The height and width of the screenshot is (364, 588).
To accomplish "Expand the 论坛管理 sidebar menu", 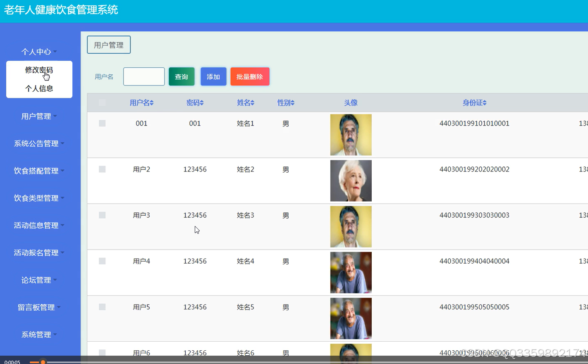I will coord(39,280).
